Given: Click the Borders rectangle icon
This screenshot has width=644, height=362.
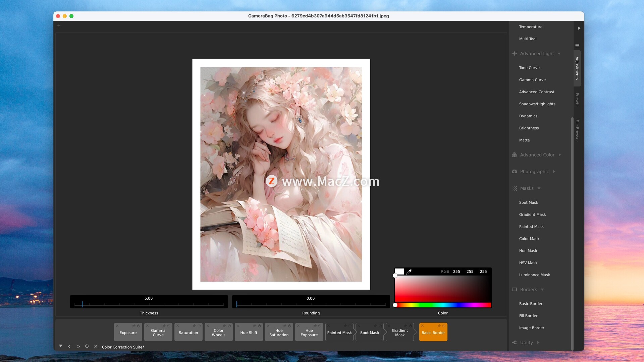Looking at the screenshot, I should pos(515,290).
